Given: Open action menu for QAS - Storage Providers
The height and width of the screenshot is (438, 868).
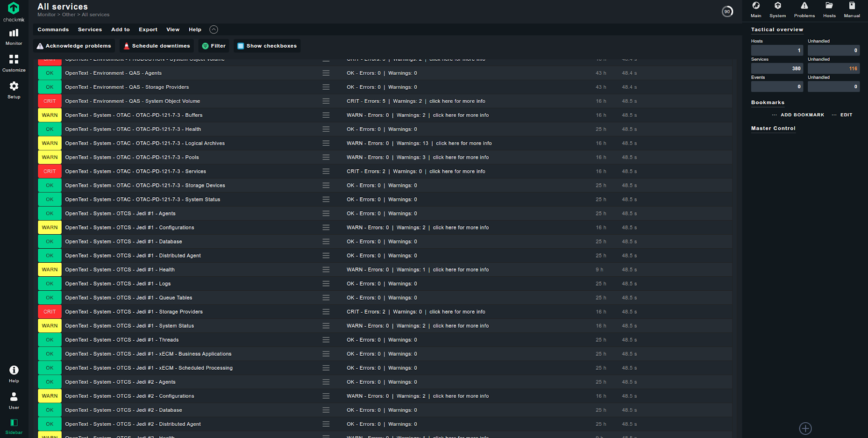Looking at the screenshot, I should (326, 87).
